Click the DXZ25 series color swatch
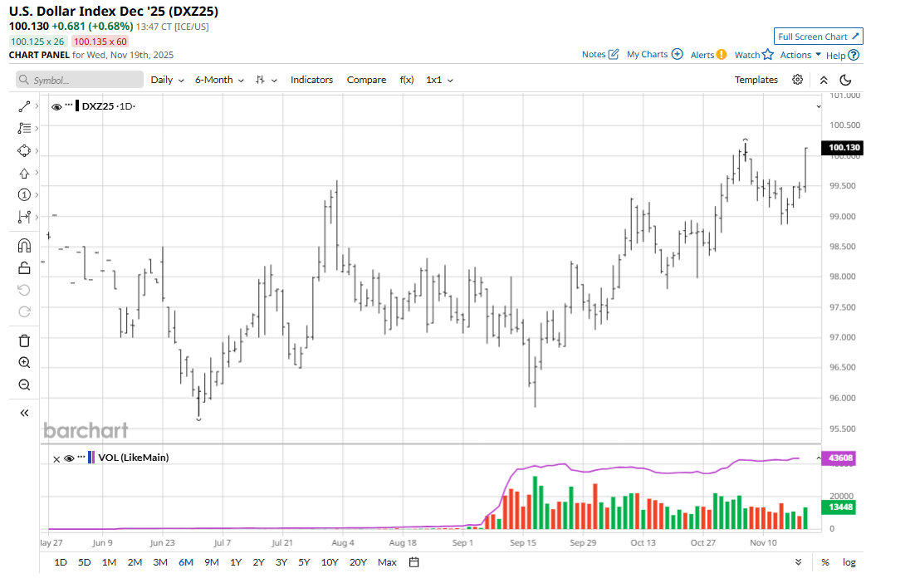This screenshot has height=588, width=915. (77, 106)
